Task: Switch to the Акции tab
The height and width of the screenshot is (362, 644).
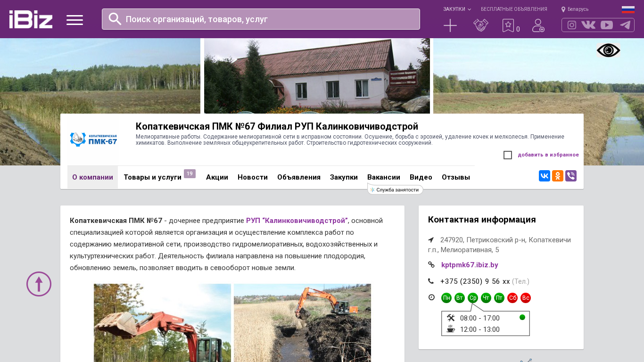Action: [217, 177]
